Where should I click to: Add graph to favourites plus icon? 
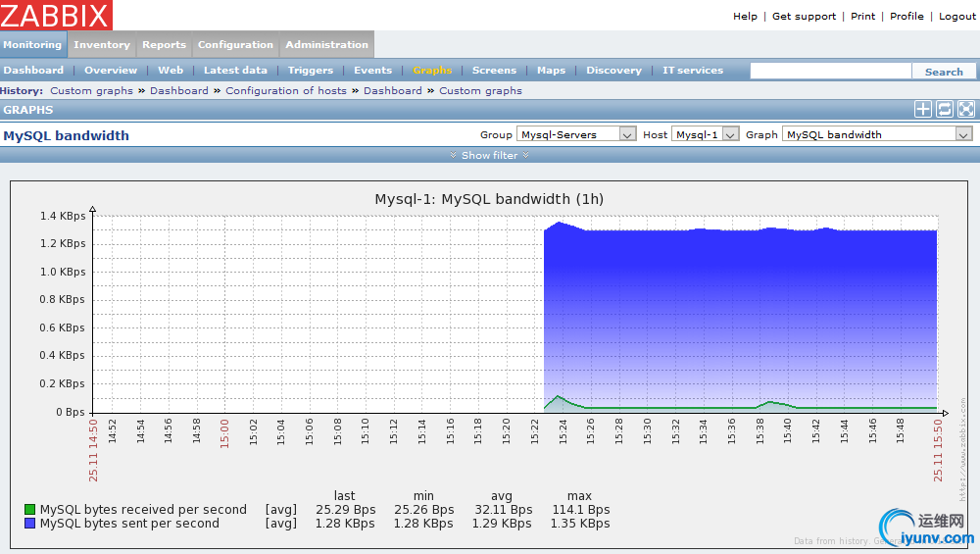(922, 110)
